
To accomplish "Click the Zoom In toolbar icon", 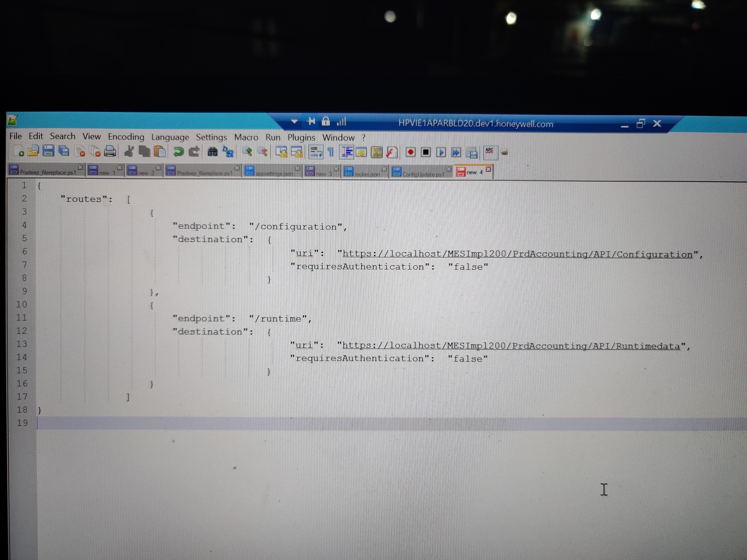I will click(x=247, y=152).
